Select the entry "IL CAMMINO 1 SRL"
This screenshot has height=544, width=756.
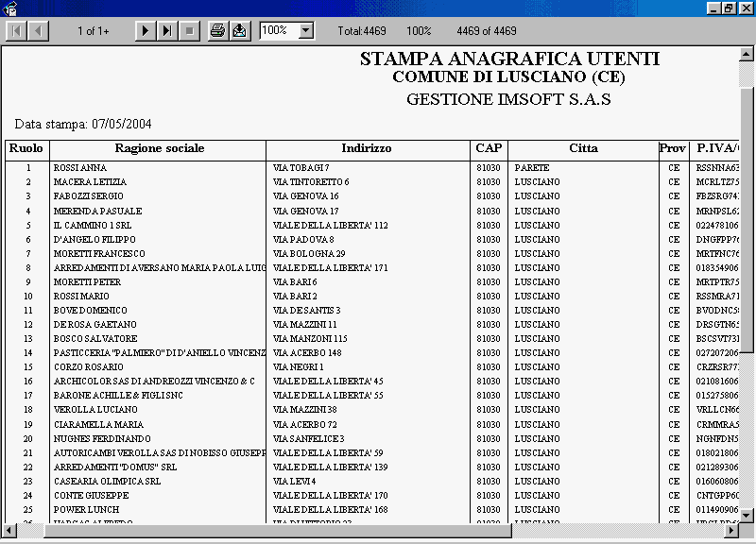point(93,226)
